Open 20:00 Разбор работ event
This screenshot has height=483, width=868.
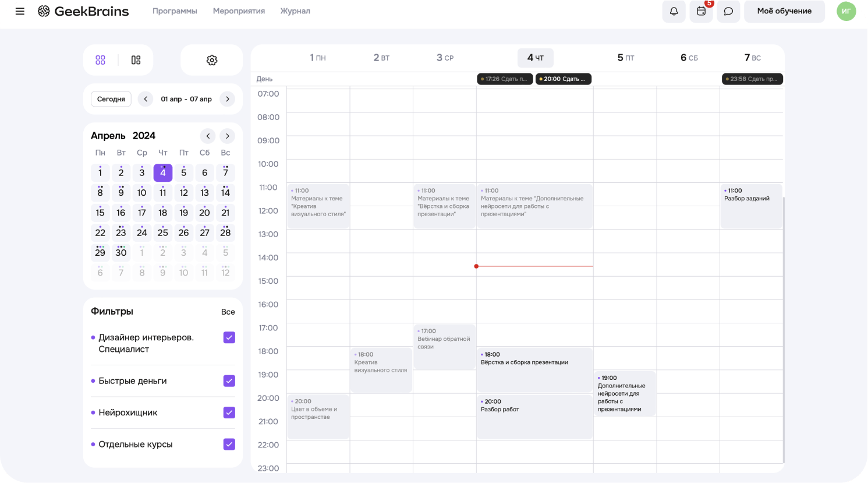point(535,417)
